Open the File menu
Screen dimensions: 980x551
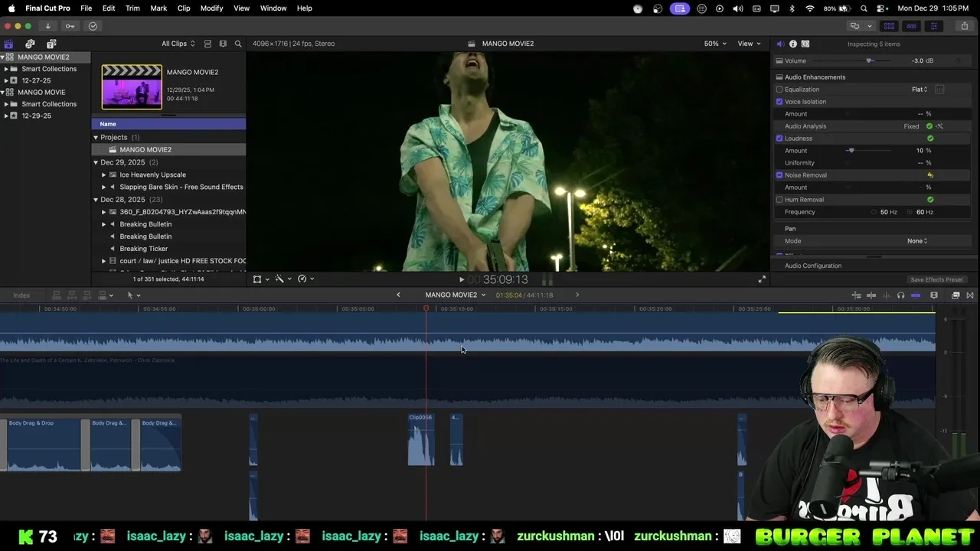coord(87,8)
